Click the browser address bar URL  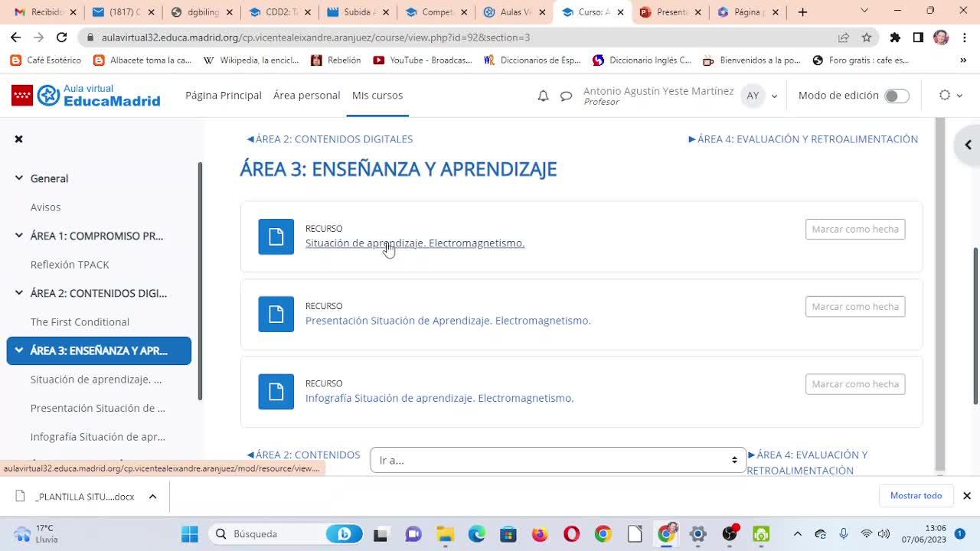[315, 37]
